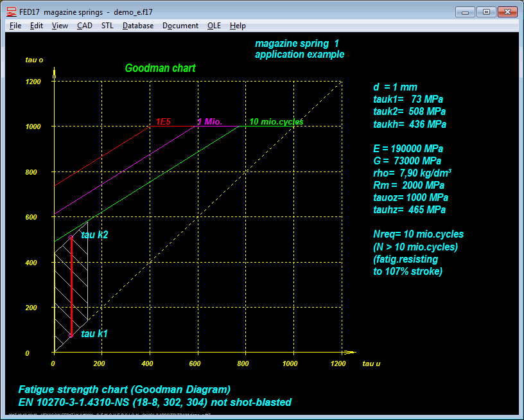Open the Database menu

pos(138,26)
